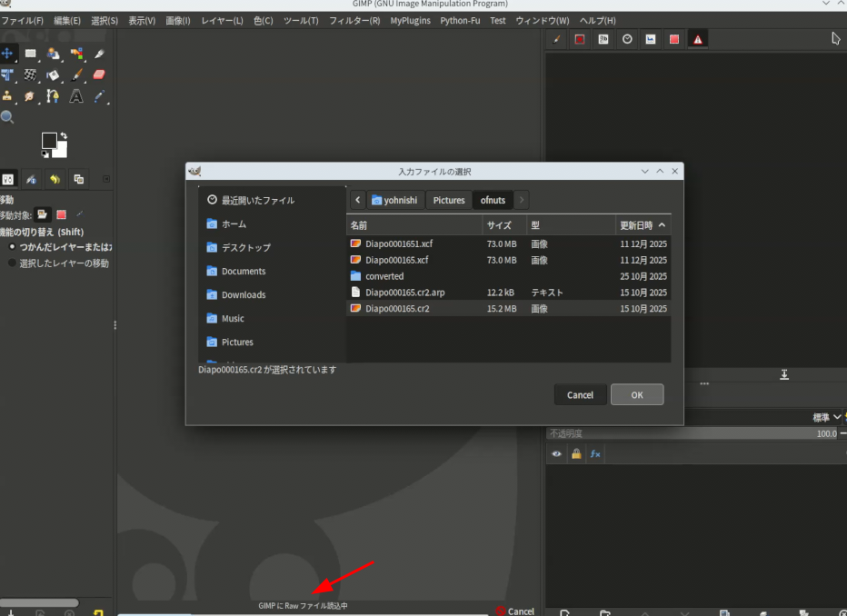This screenshot has height=616, width=847.
Task: Set move target to Layer
Action: tap(42, 214)
